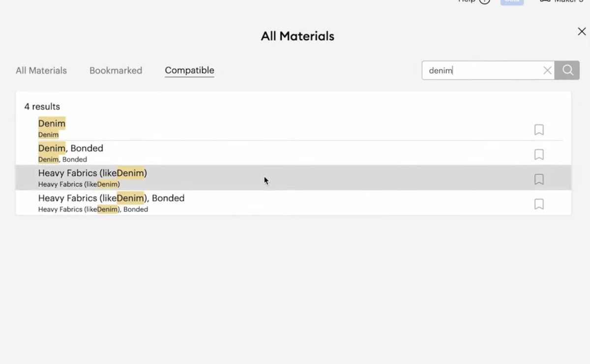Open the Bookmarked tab
The image size is (590, 364).
(x=116, y=70)
